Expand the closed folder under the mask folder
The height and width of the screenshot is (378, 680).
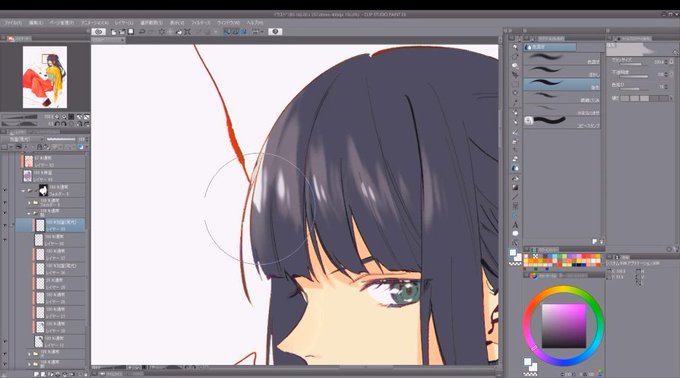click(29, 202)
